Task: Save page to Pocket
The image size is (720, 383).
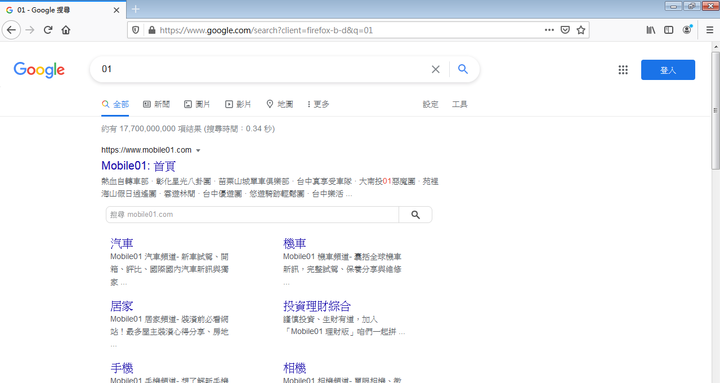Action: coord(565,30)
